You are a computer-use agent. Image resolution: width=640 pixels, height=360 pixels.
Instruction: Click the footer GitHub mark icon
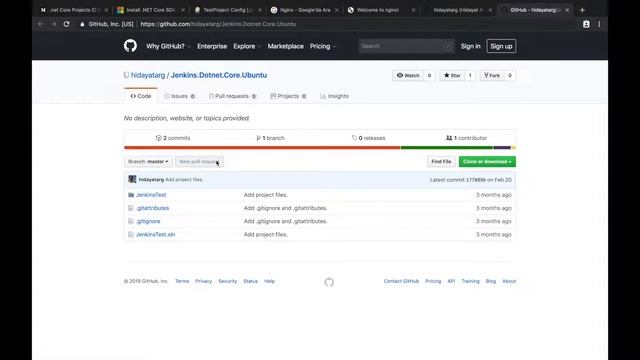329,282
